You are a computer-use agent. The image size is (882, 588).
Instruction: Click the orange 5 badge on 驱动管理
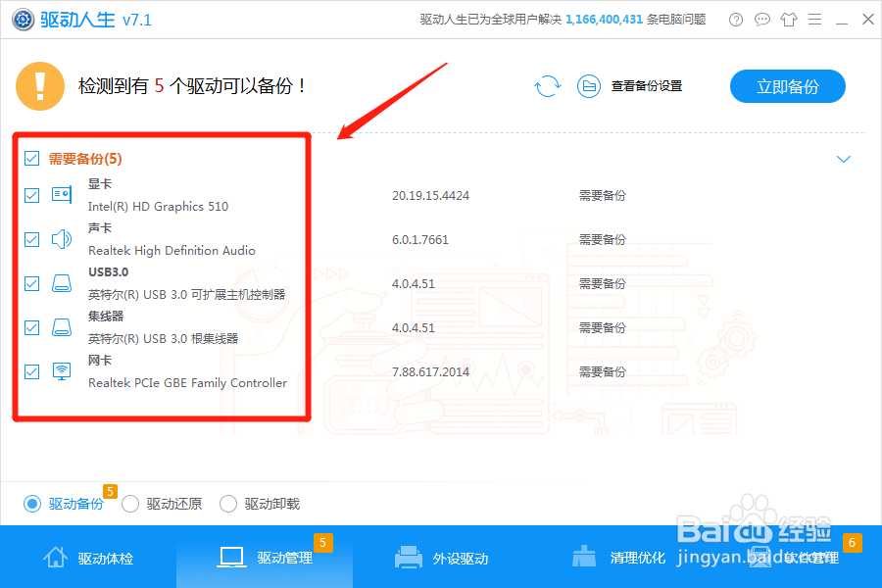322,542
